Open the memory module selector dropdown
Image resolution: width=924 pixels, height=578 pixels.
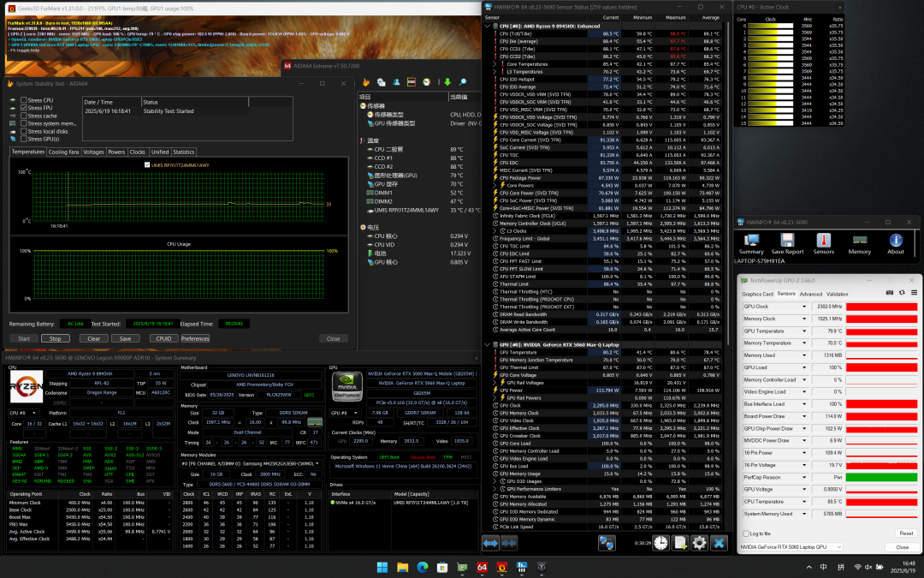pos(251,463)
